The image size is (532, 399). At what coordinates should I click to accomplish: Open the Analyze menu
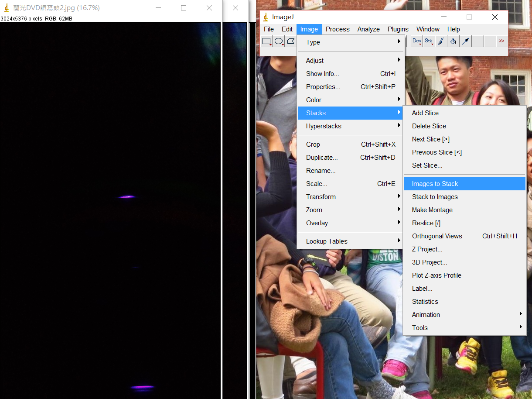(368, 29)
